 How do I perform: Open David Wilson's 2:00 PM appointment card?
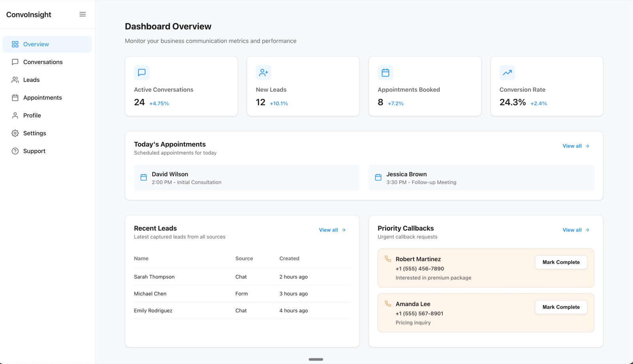tap(247, 178)
